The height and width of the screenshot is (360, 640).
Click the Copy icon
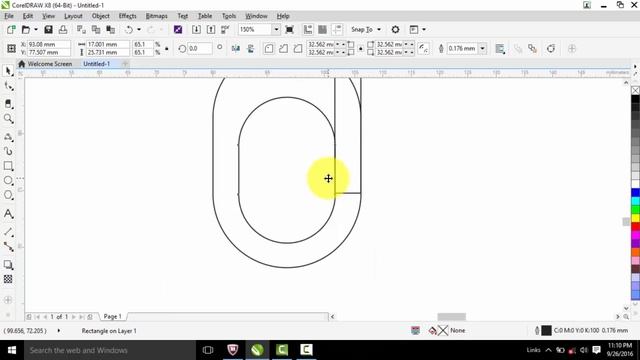pos(96,29)
